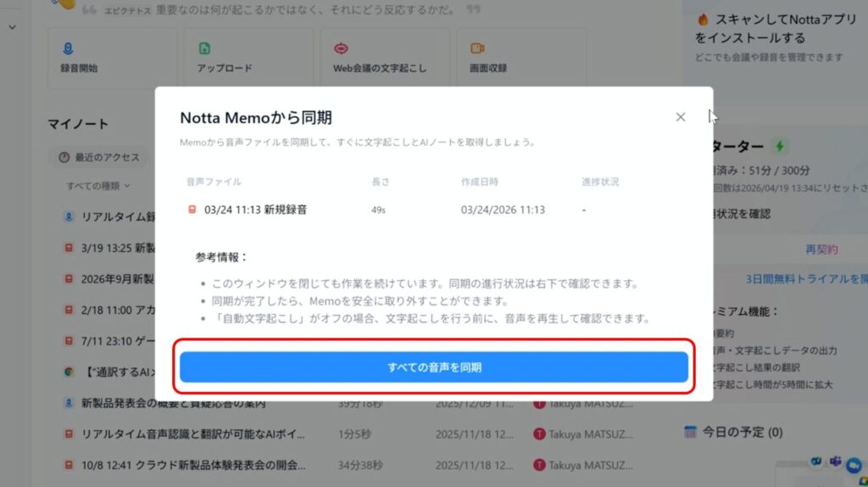Click the 録音開始 microphone icon

click(x=68, y=48)
